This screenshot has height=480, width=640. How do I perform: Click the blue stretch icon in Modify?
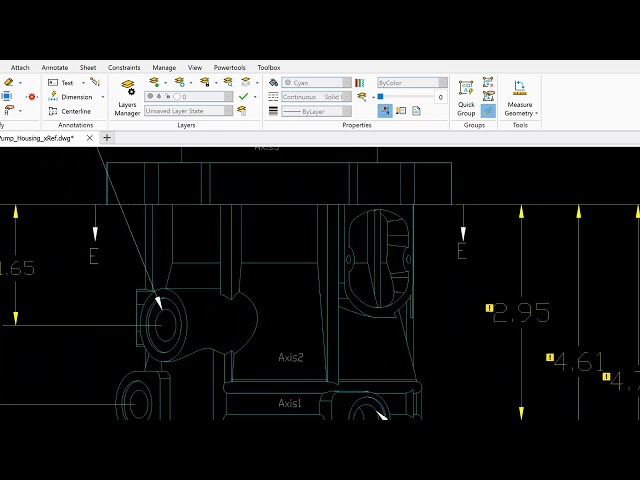click(x=6, y=96)
